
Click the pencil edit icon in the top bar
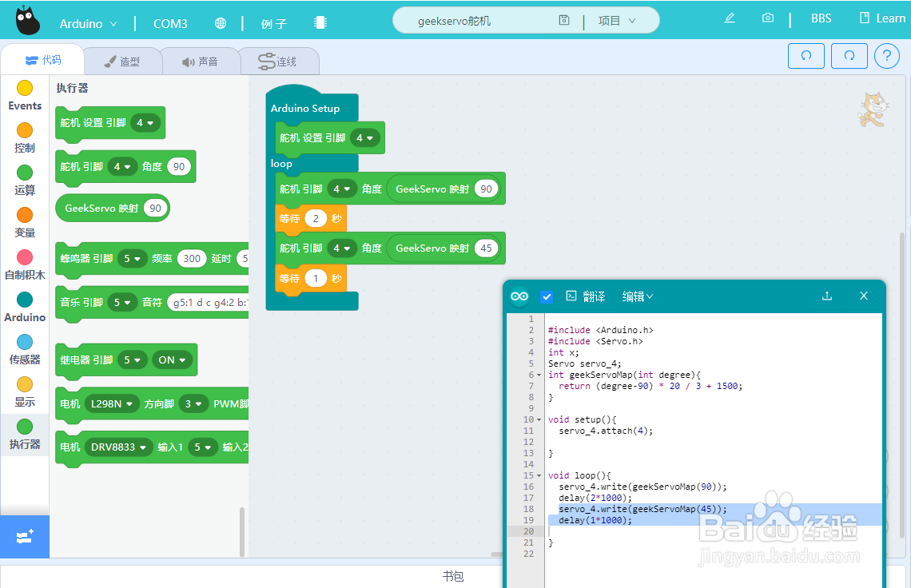(730, 18)
